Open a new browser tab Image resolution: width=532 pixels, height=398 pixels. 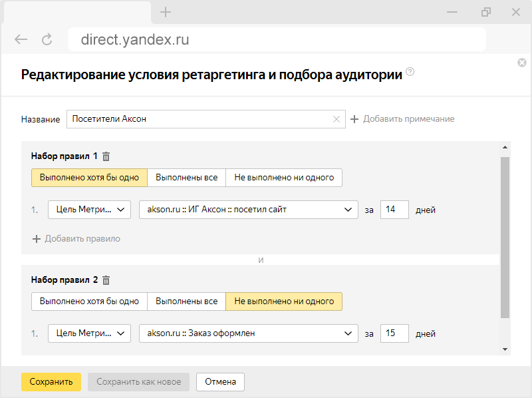[166, 12]
